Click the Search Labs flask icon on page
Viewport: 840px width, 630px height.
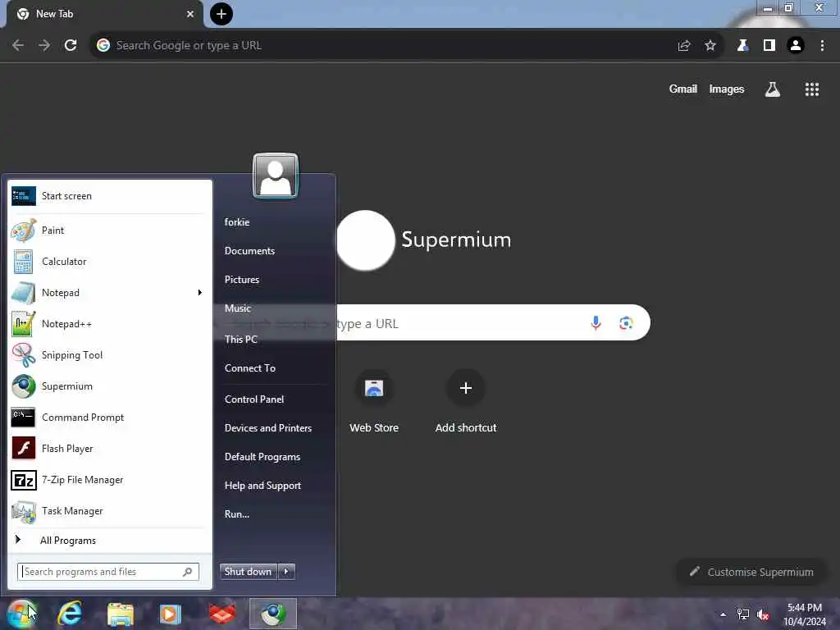click(773, 89)
